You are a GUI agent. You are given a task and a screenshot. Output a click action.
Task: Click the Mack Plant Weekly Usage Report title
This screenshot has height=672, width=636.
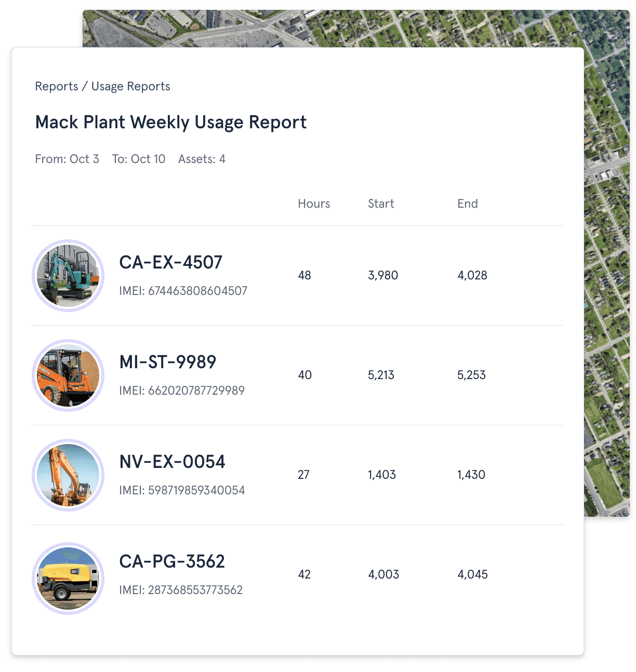(x=170, y=122)
